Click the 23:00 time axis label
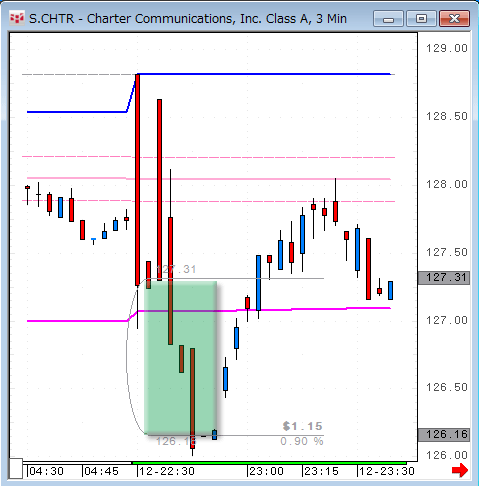Viewport: 479px width, 486px height. click(266, 471)
